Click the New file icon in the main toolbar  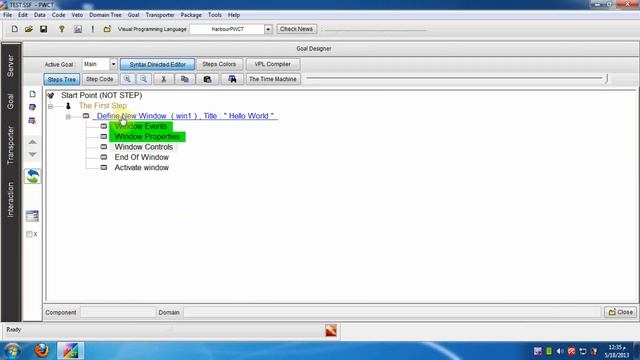(15, 29)
